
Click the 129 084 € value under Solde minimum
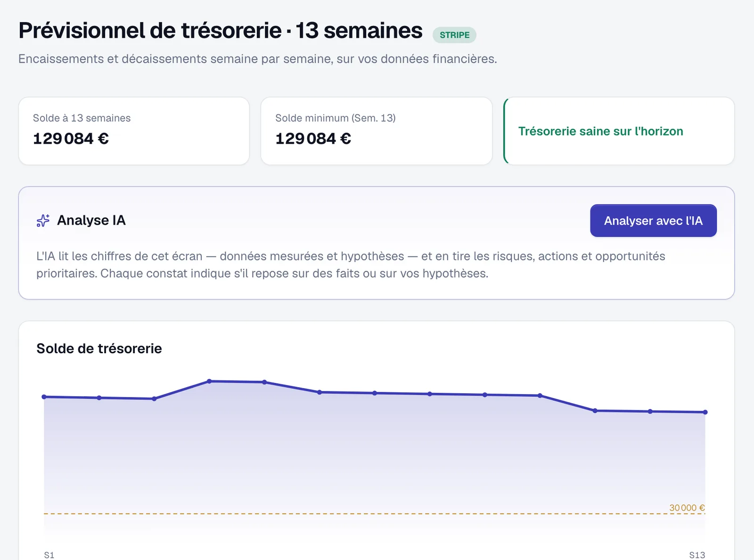coord(313,138)
